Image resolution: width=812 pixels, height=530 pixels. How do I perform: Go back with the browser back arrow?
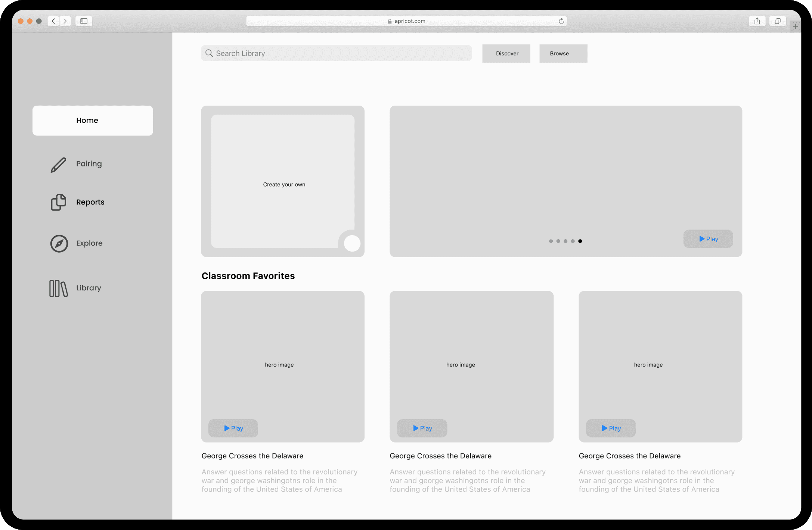click(53, 21)
